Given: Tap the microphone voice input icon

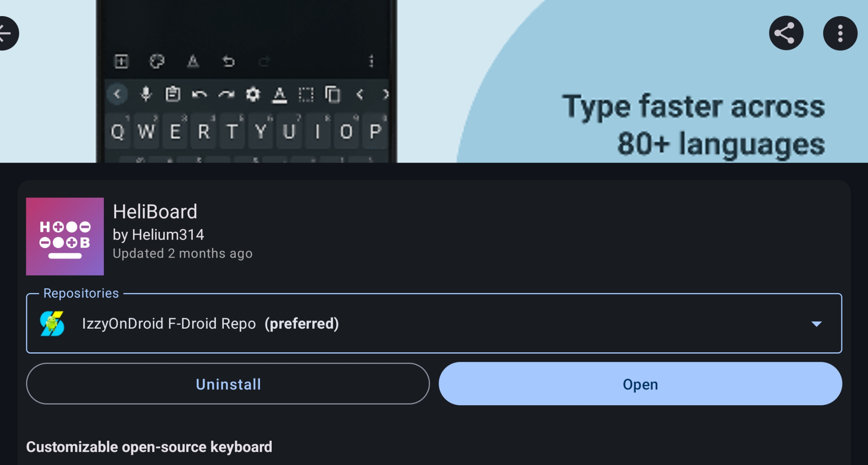Looking at the screenshot, I should [145, 94].
